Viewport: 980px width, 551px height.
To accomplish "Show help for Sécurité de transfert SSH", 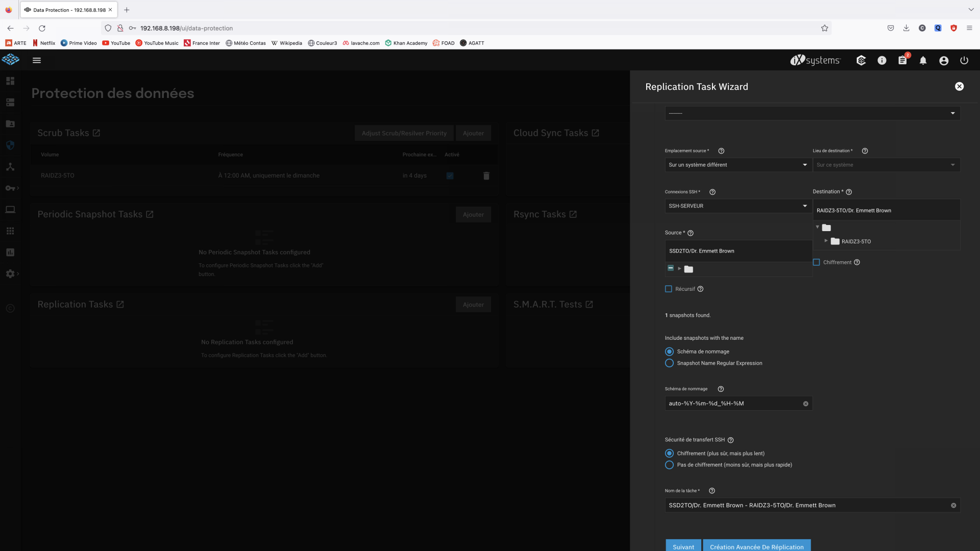I will click(730, 440).
